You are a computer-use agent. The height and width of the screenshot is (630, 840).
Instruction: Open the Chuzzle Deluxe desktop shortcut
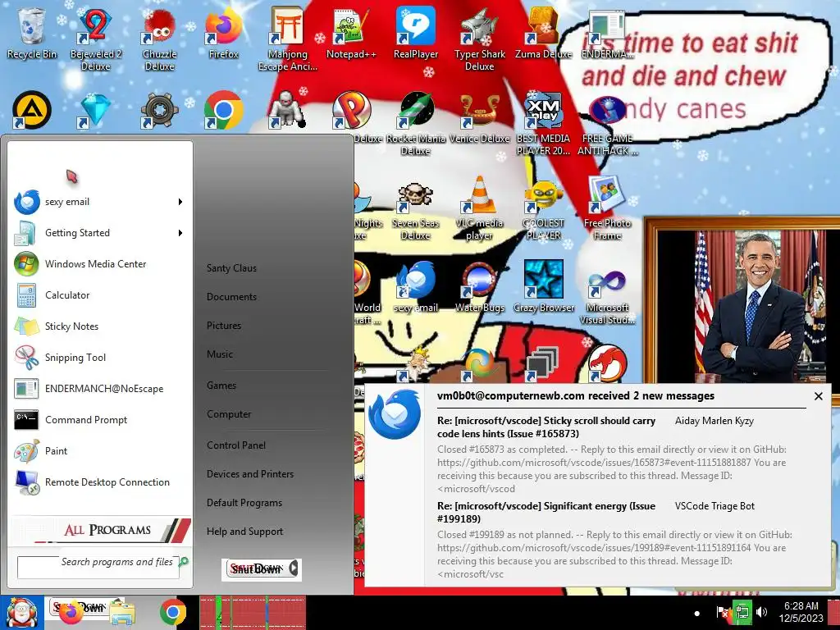160,39
